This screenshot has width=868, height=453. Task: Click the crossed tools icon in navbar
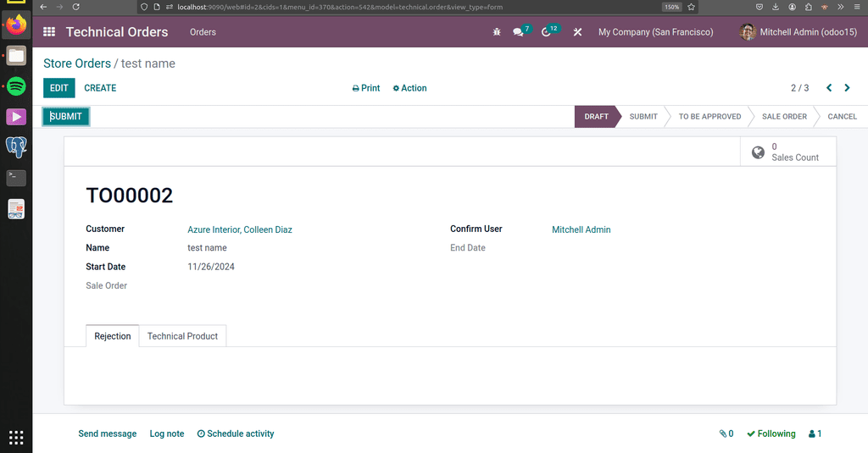tap(577, 32)
